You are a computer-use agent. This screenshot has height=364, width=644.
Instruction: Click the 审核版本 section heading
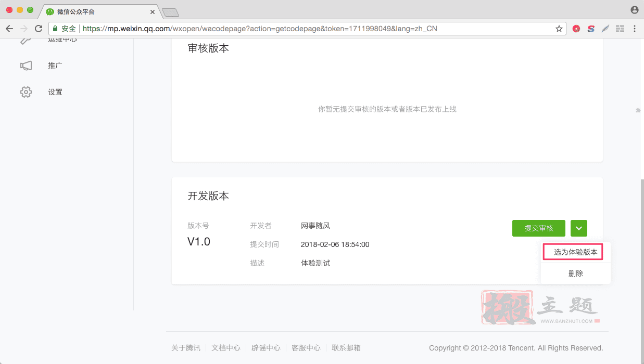(208, 48)
